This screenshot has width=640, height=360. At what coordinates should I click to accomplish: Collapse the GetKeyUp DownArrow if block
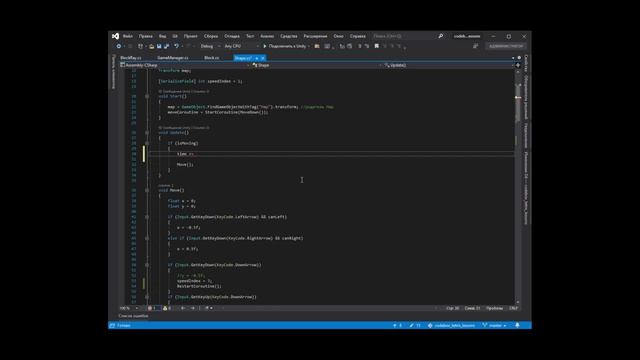(147, 297)
